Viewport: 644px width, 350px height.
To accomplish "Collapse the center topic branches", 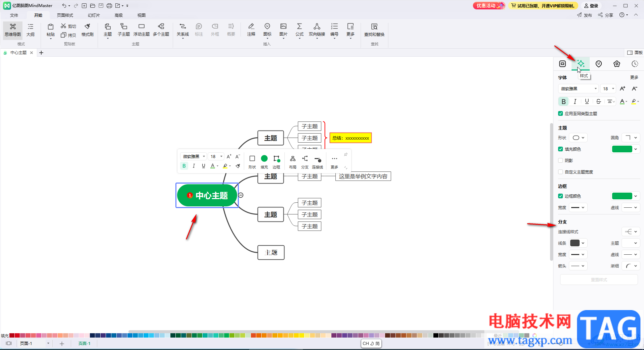I will (240, 195).
